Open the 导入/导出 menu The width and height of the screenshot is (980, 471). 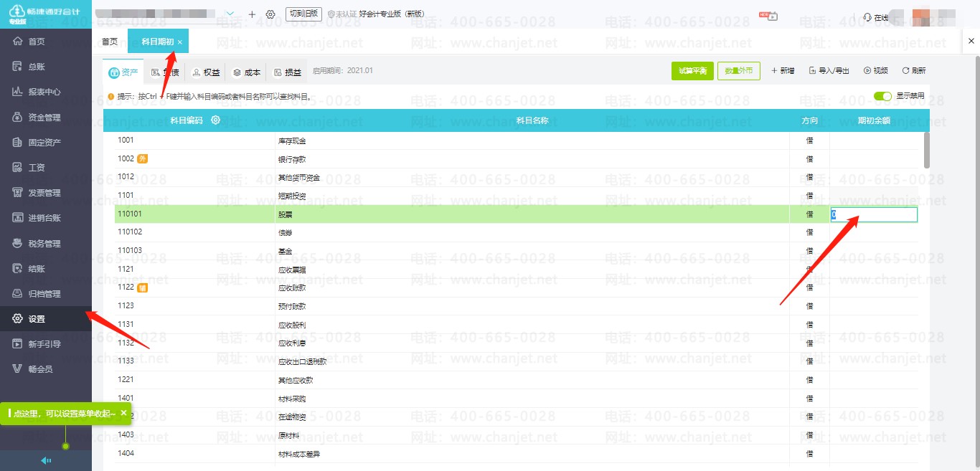(x=829, y=70)
